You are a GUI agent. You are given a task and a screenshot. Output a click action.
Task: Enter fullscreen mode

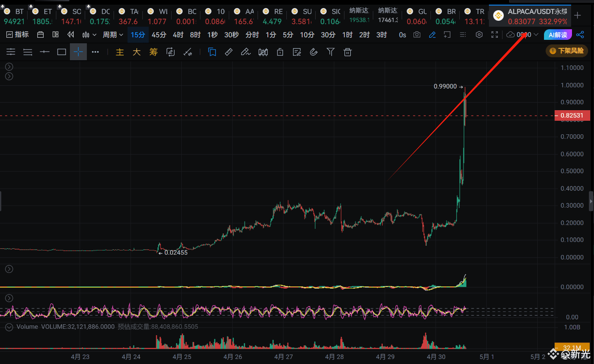point(494,35)
